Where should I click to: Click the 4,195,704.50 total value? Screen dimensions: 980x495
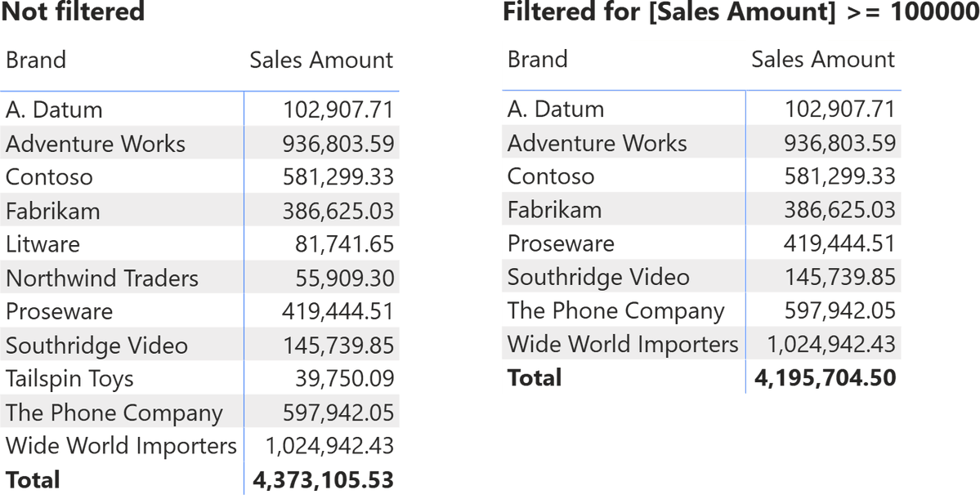tap(825, 378)
